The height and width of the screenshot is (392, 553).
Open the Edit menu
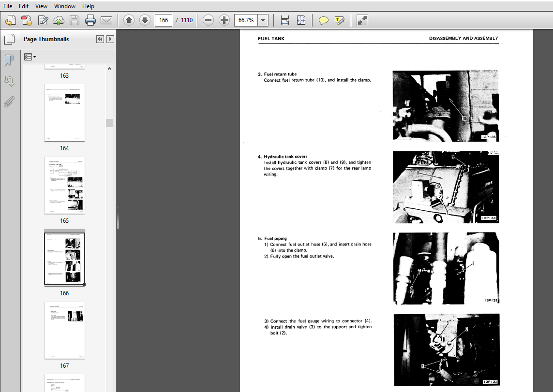click(24, 6)
